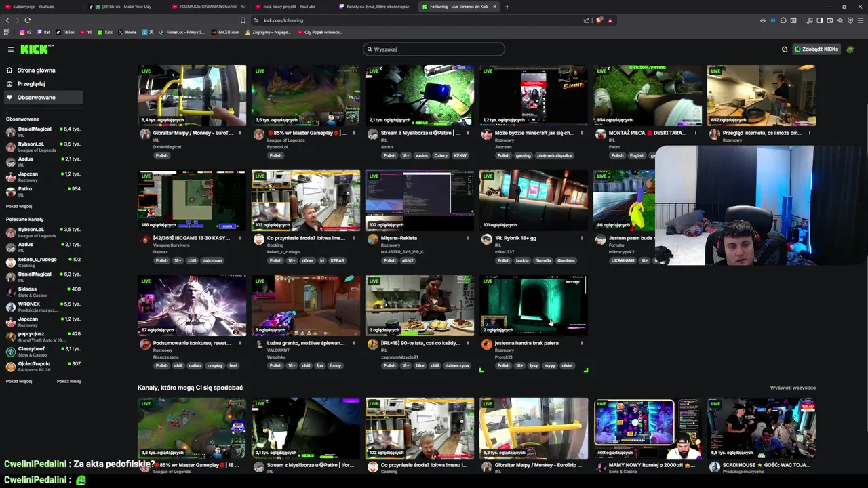Switch to TikTok - Make Your Day tab
The width and height of the screenshot is (868, 488).
(x=124, y=6)
